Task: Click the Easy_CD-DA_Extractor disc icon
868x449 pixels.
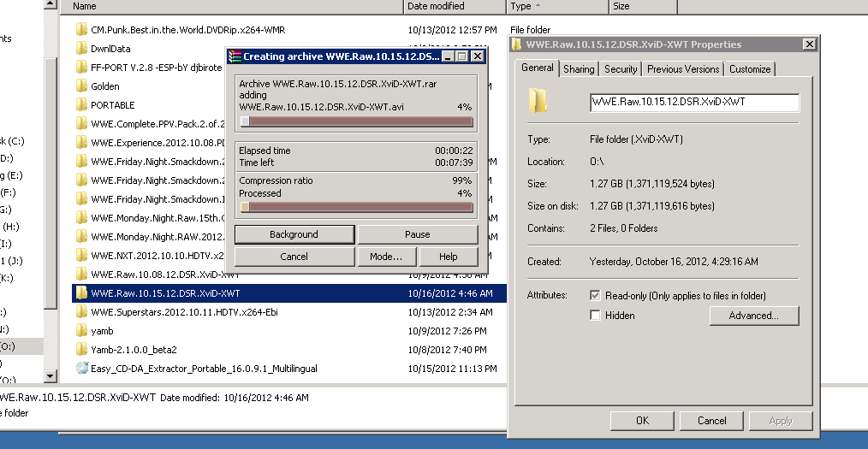Action: 82,368
